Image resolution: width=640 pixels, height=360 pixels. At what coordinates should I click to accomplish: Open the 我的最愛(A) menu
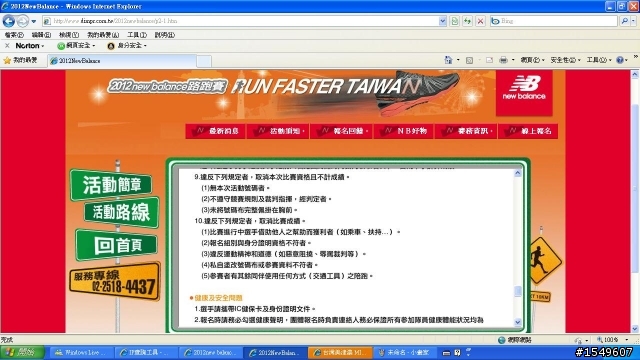103,35
